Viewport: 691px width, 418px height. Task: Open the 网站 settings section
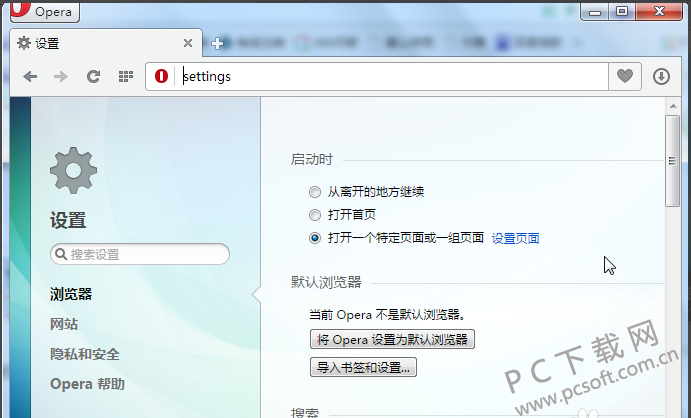coord(64,324)
